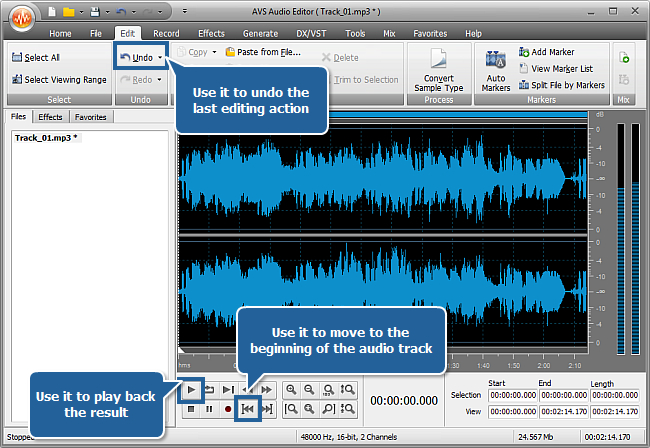This screenshot has width=650, height=448.
Task: Switch to the Record ribbon tab
Action: click(x=166, y=34)
